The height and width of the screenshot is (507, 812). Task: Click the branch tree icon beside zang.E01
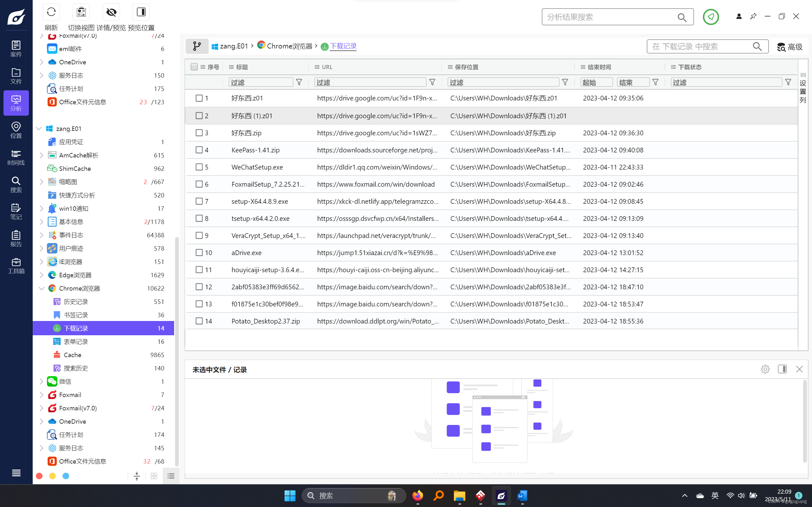tap(197, 46)
